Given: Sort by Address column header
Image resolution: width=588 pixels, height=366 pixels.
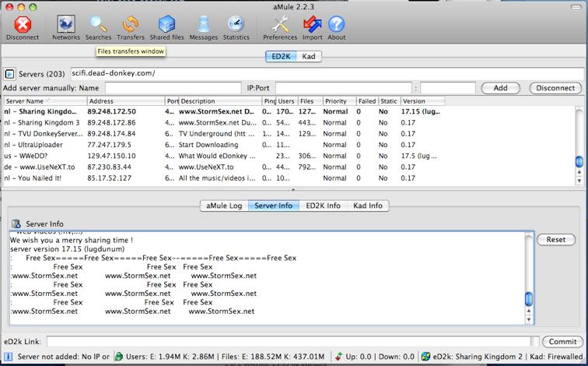Looking at the screenshot, I should (x=126, y=101).
